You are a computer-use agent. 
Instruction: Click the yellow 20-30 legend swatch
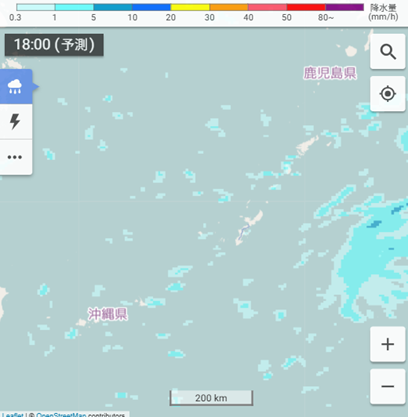tap(190, 7)
